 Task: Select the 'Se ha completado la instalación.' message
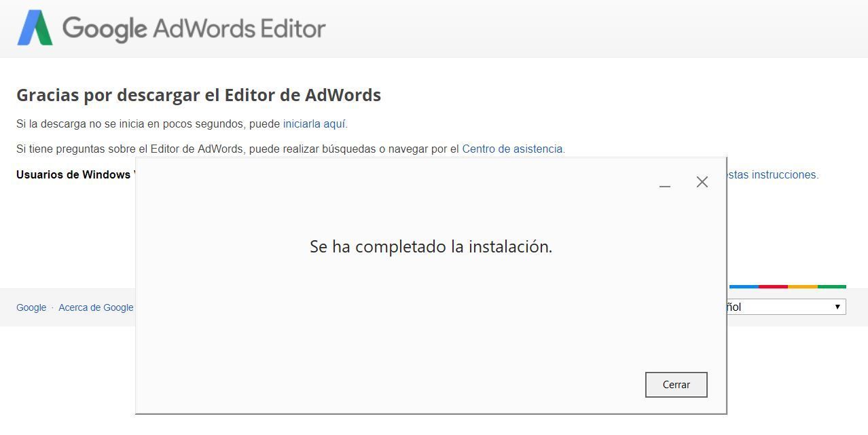pos(431,246)
